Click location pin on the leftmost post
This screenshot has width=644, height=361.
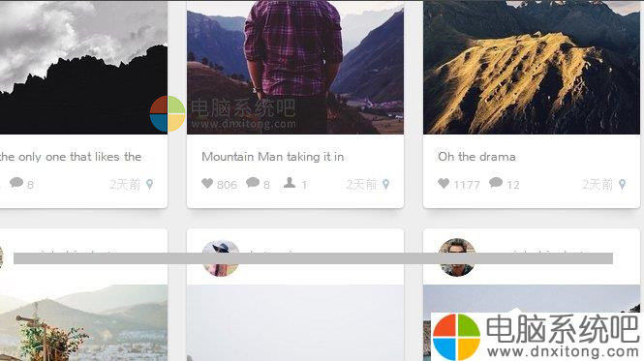coord(149,185)
